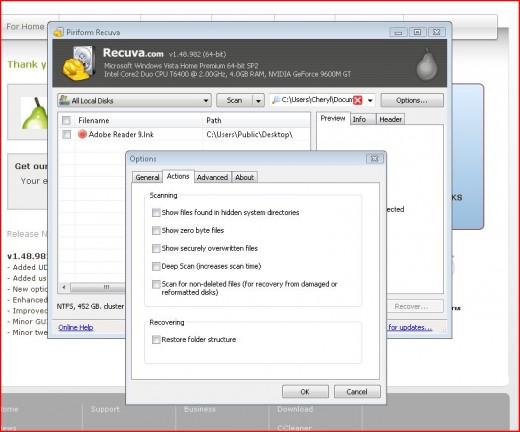Click the Recover... button

415,306
